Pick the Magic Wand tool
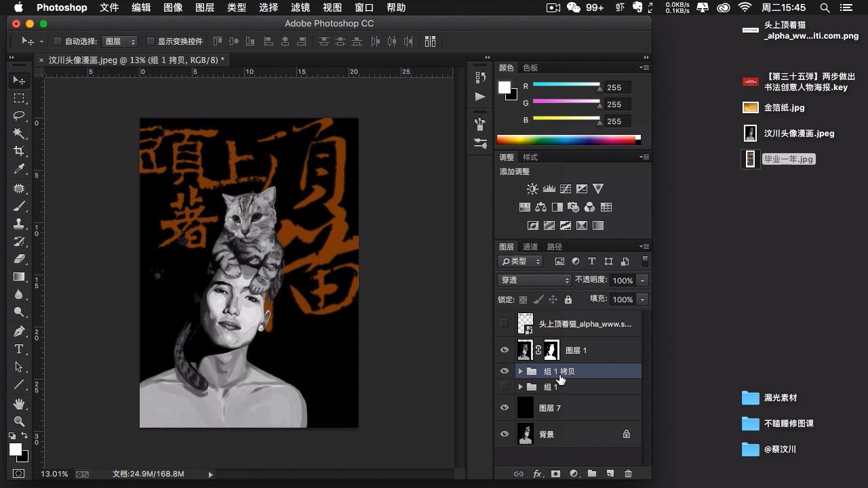Viewport: 868px width, 488px height. [x=19, y=134]
